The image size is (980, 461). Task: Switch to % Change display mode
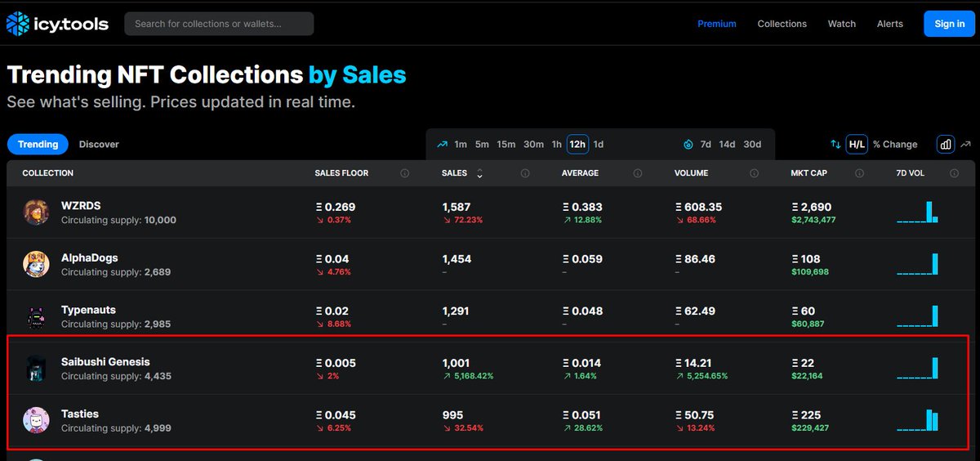pyautogui.click(x=895, y=145)
